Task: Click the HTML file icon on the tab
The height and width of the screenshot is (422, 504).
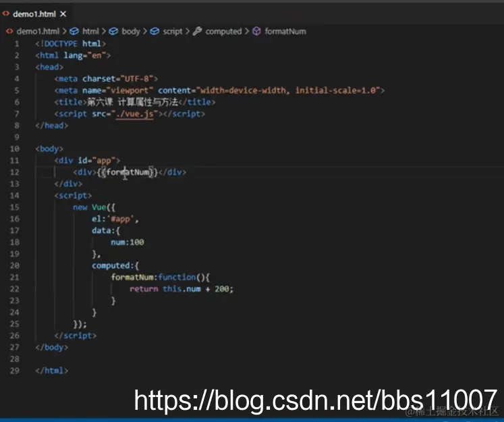Action: point(6,14)
